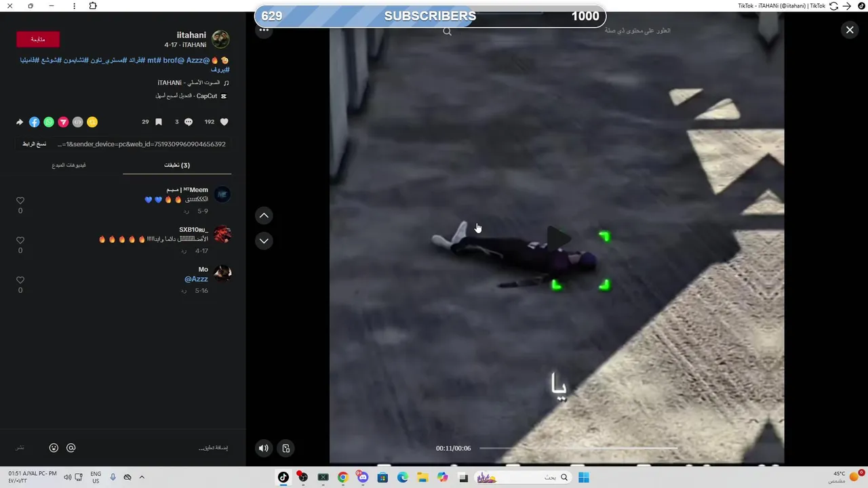This screenshot has height=488, width=868.
Task: Close the video viewer with the X button
Action: coord(850,30)
